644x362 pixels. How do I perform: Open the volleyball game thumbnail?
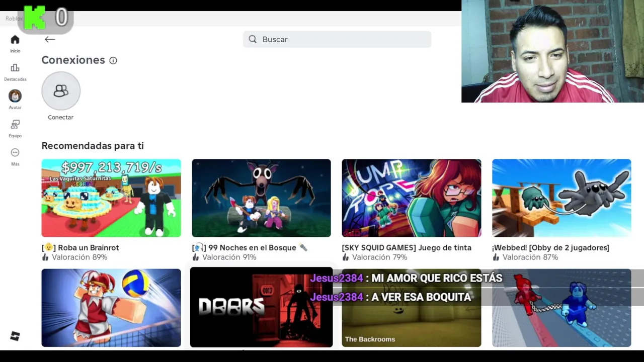pyautogui.click(x=111, y=308)
